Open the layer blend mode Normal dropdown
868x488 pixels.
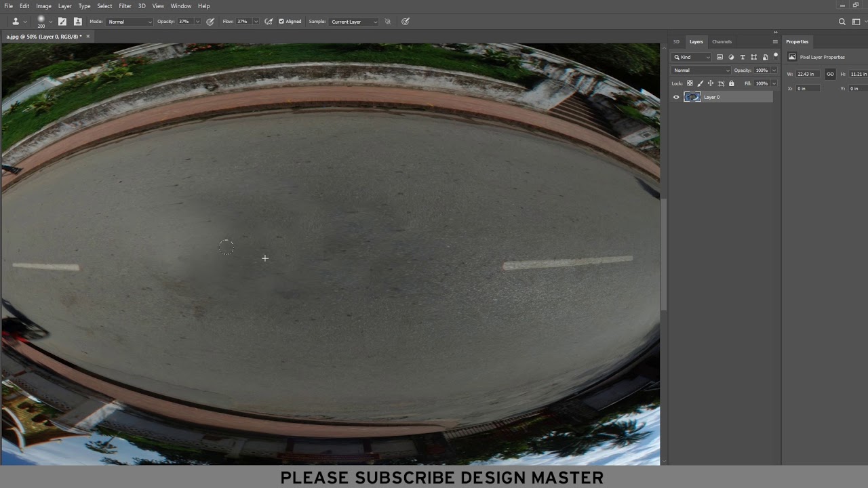coord(701,70)
